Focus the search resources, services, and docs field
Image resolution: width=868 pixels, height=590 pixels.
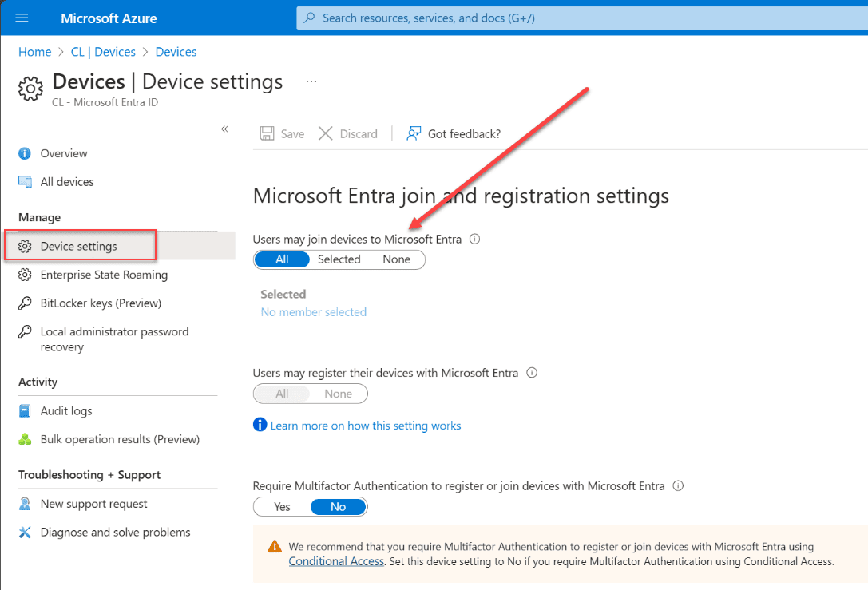pos(582,18)
